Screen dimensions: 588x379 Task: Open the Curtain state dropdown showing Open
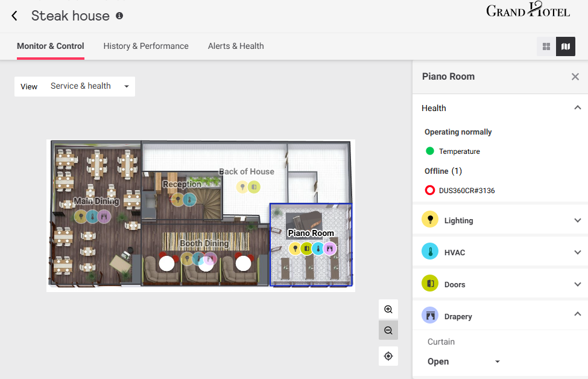[x=463, y=361]
